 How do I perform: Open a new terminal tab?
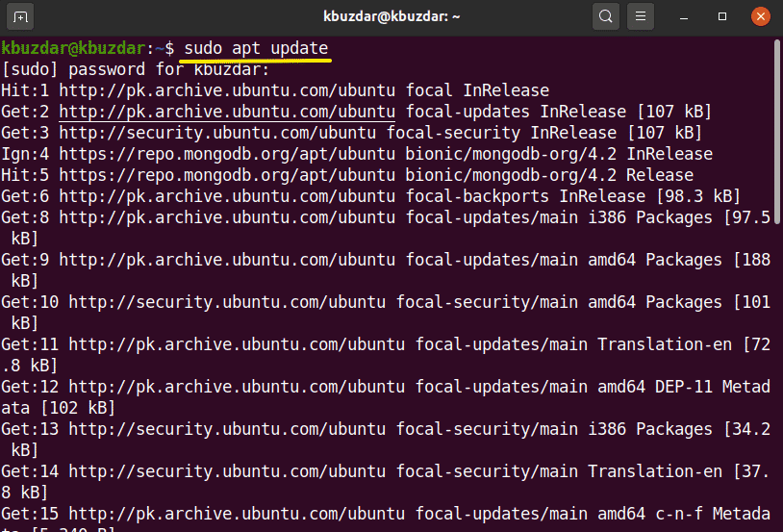point(21,16)
